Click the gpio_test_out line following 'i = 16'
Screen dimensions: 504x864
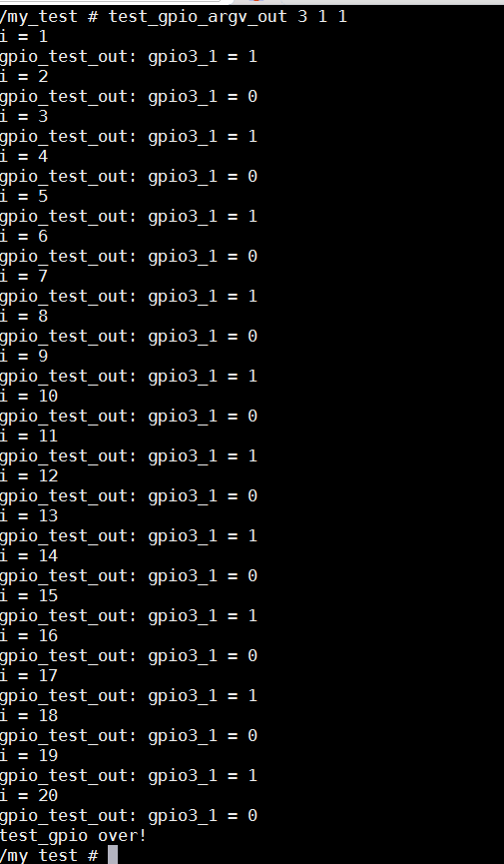[x=129, y=655]
